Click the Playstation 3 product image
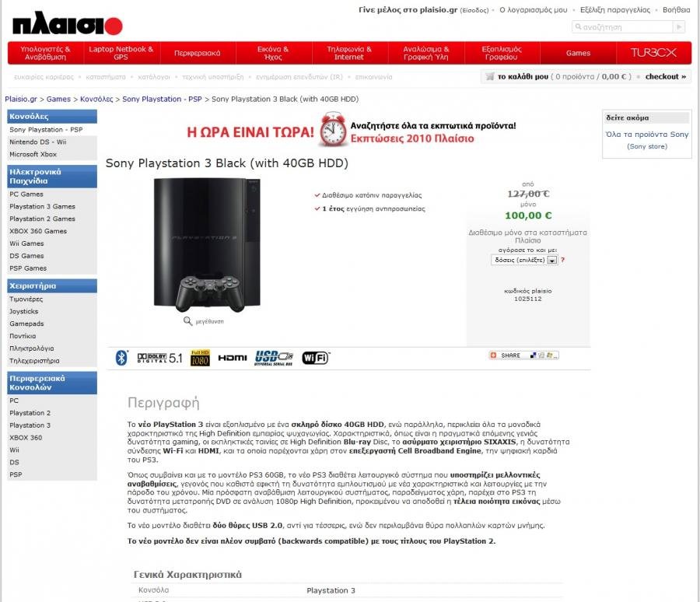Image resolution: width=700 pixels, height=602 pixels. pos(207,244)
